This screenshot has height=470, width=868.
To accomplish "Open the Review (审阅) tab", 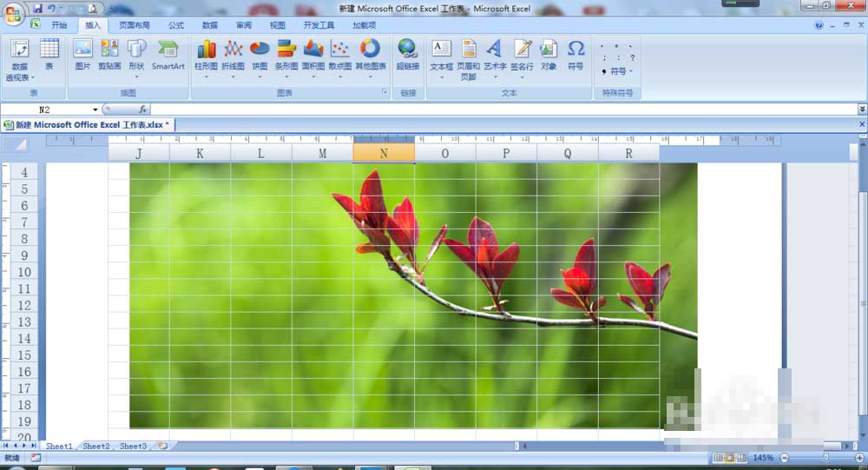I will click(x=244, y=25).
